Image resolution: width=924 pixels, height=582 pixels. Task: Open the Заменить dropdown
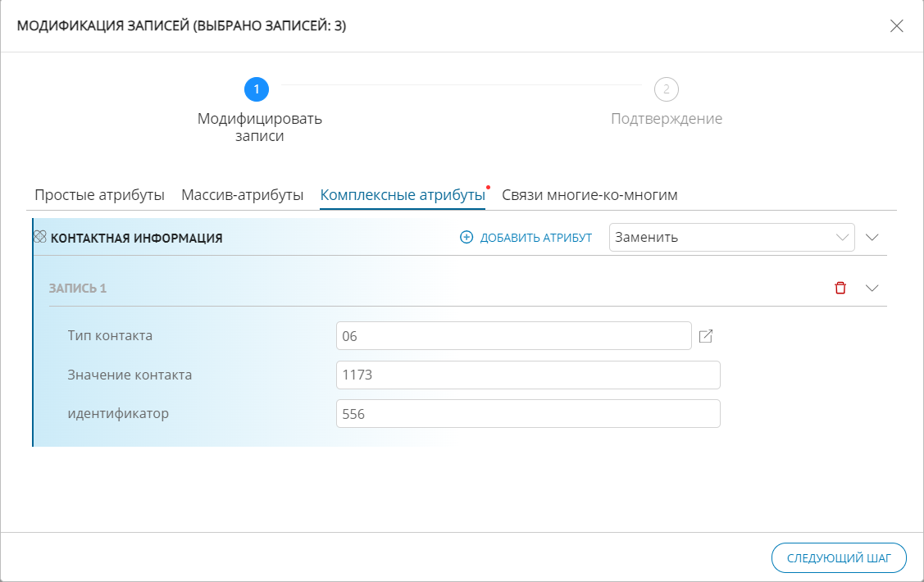click(x=731, y=237)
